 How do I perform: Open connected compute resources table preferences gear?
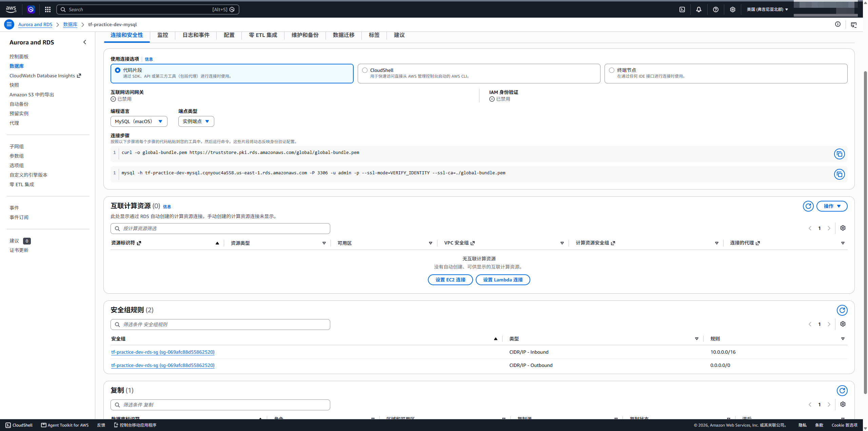843,228
